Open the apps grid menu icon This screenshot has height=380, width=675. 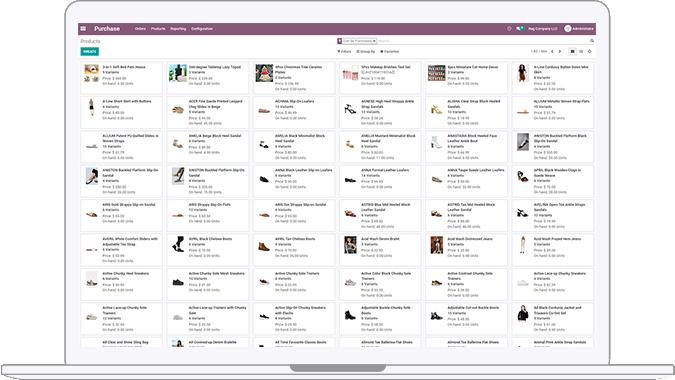tap(83, 29)
